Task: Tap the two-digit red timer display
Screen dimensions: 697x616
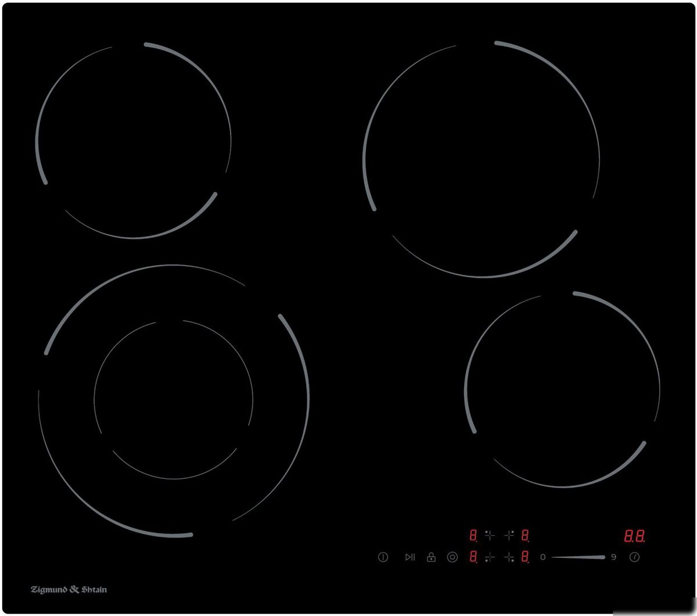Action: click(x=634, y=536)
